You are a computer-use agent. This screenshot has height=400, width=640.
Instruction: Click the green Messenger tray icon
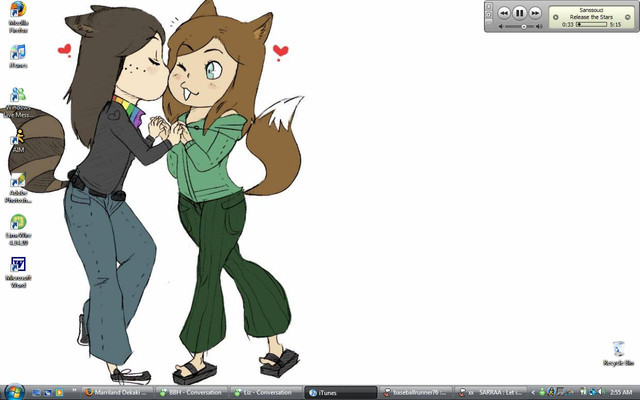click(542, 393)
